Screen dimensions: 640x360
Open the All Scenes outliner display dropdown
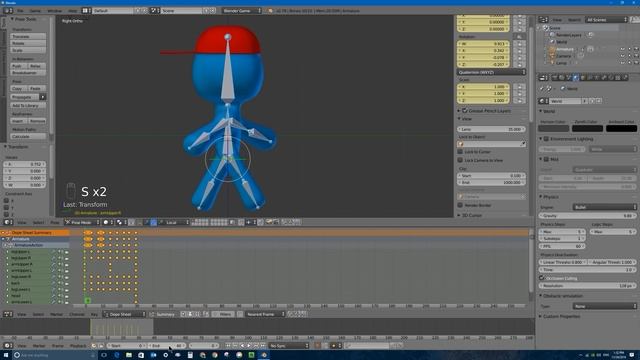(606, 20)
